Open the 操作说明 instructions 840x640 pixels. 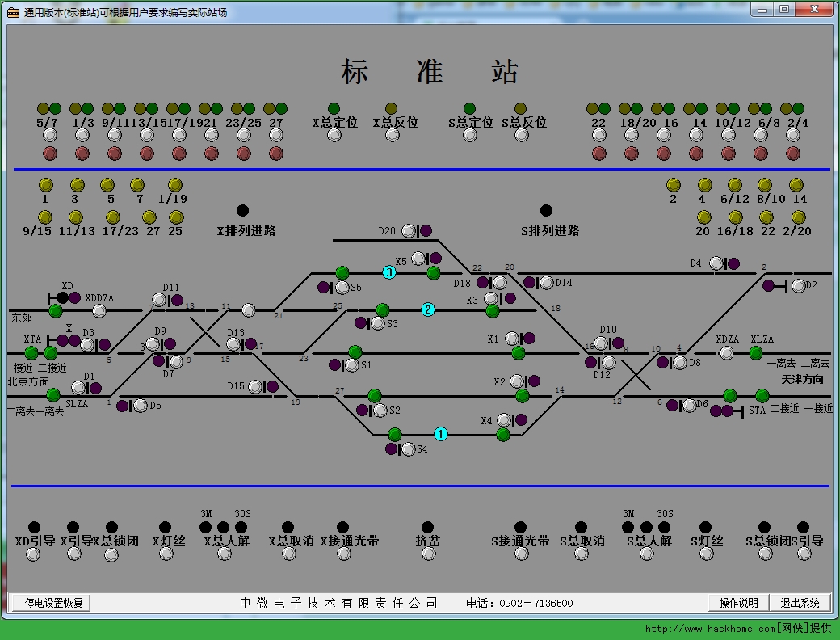pos(739,603)
